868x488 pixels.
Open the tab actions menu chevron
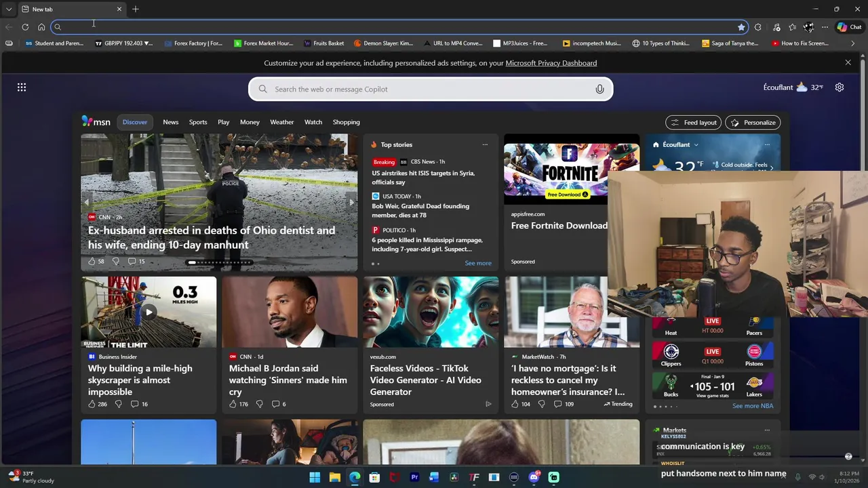[9, 9]
